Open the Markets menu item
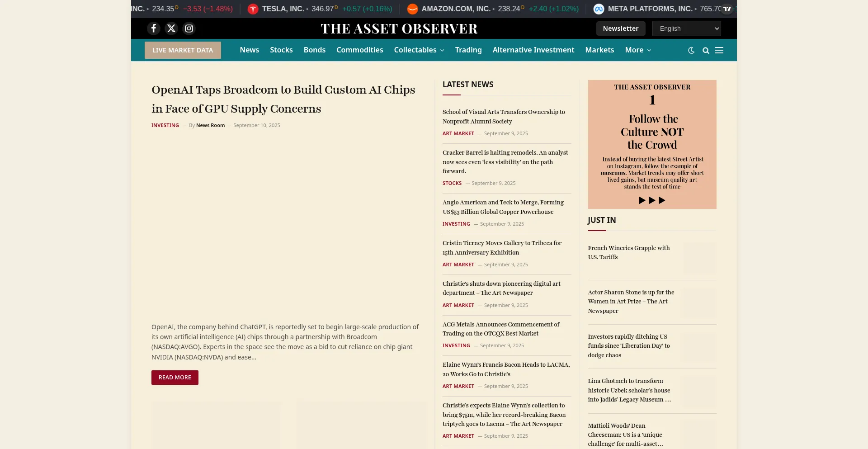This screenshot has width=868, height=449. coord(599,50)
